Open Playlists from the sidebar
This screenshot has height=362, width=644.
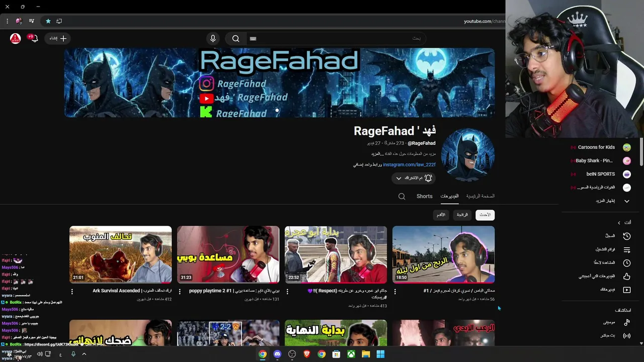pyautogui.click(x=613, y=249)
